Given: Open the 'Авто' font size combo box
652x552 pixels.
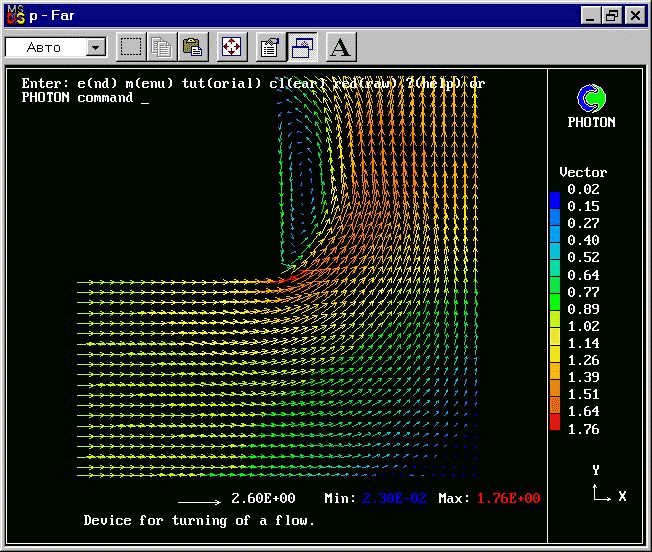Looking at the screenshot, I should (56, 47).
